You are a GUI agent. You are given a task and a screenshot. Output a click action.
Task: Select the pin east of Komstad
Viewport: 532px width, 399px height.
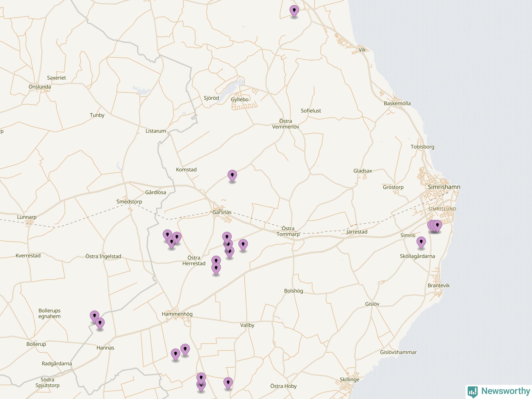(x=232, y=176)
